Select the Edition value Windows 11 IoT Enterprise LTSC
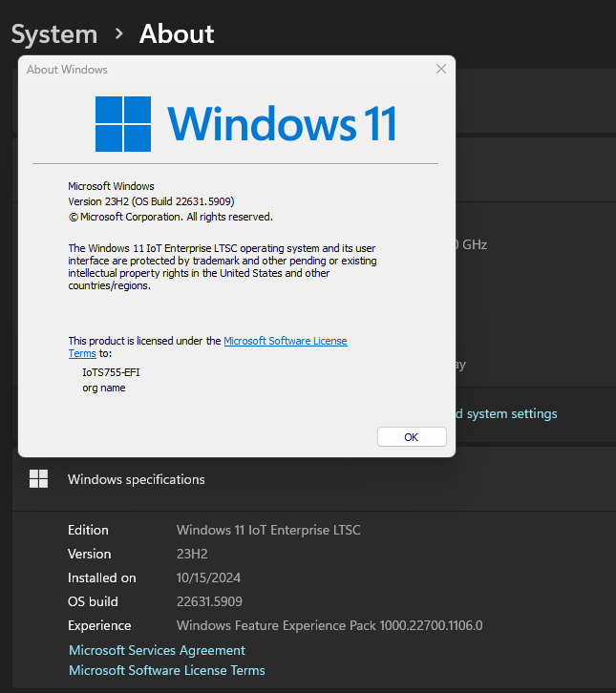Viewport: 616px width, 693px height. (268, 530)
